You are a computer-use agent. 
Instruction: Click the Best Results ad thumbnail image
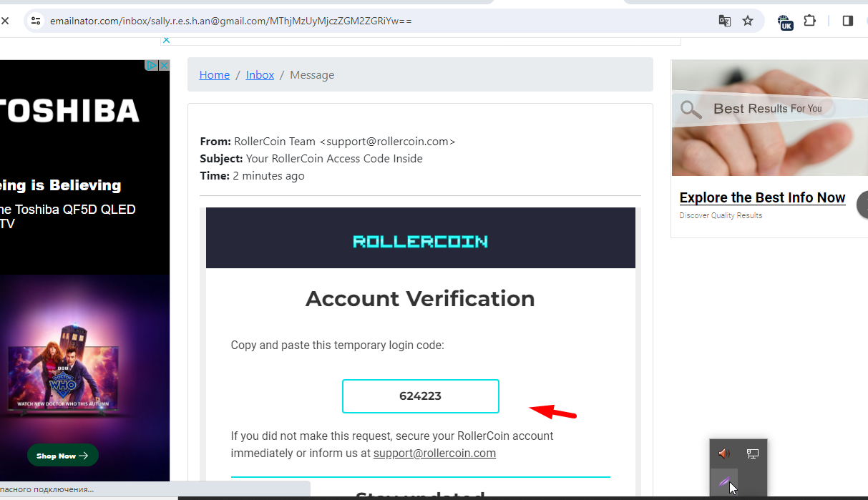[769, 118]
